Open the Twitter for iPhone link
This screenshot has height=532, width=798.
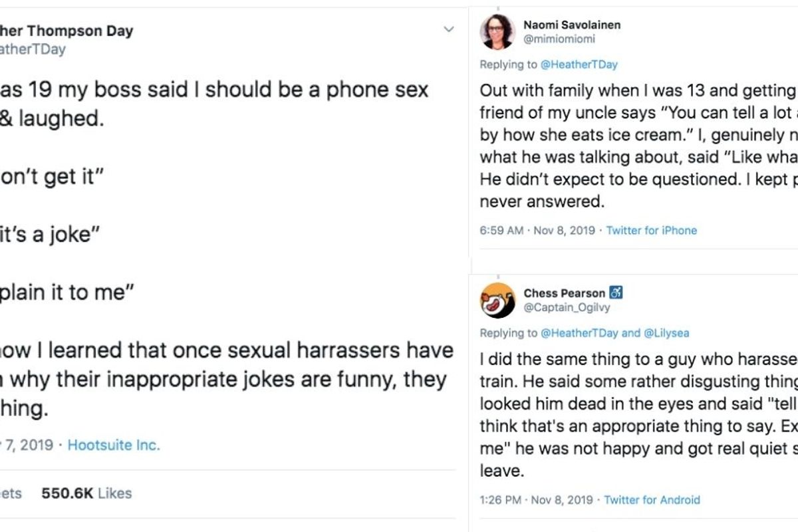651,230
